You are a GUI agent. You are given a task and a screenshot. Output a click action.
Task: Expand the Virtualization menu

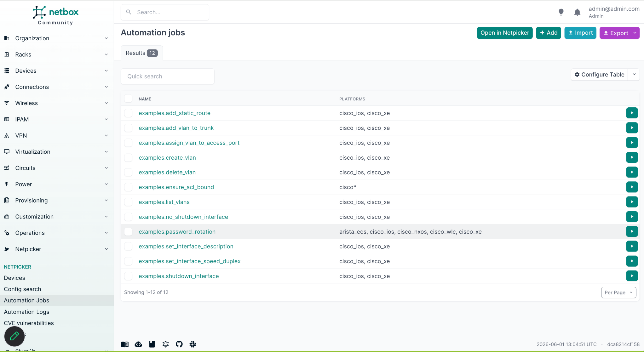57,152
